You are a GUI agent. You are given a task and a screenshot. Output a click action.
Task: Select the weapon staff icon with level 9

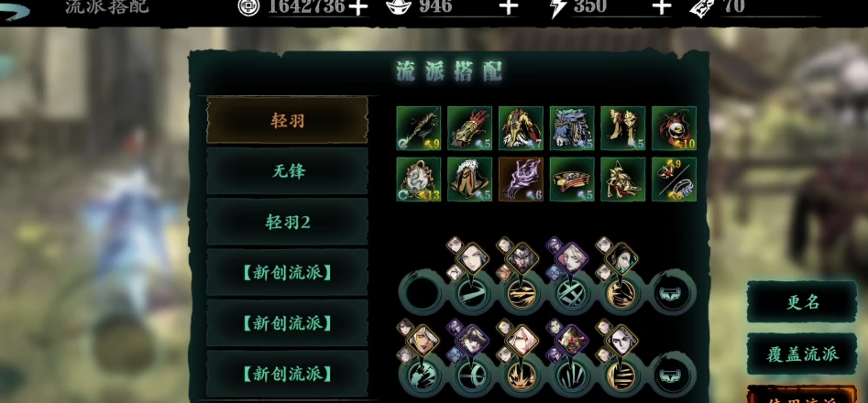[419, 128]
